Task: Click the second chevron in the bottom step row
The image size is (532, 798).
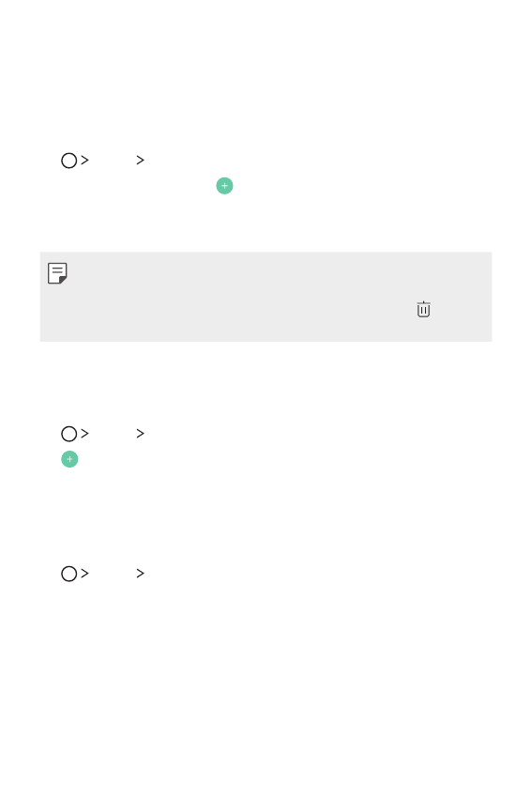Action: (x=141, y=574)
